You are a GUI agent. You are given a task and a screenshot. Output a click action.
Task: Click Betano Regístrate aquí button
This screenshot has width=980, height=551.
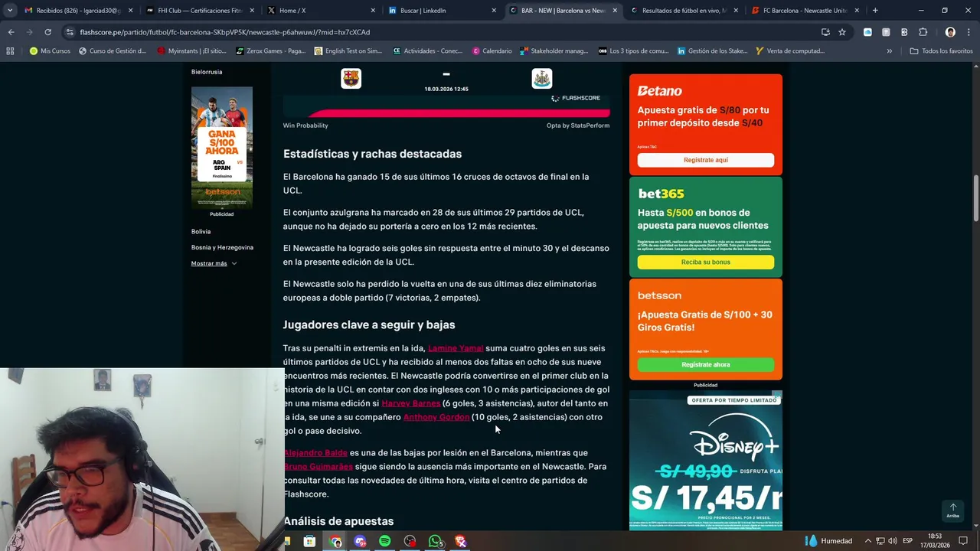pyautogui.click(x=706, y=160)
